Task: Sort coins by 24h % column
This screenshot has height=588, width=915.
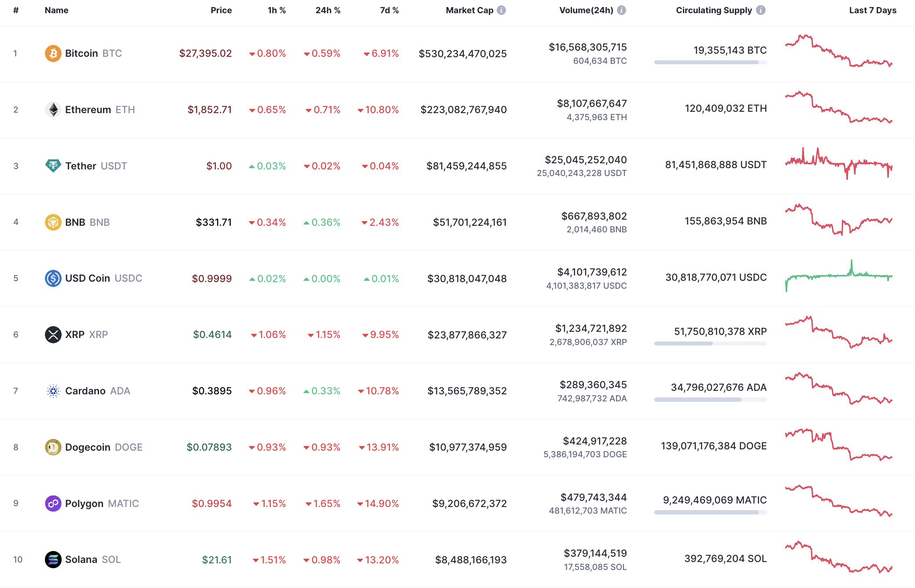Action: pos(328,10)
